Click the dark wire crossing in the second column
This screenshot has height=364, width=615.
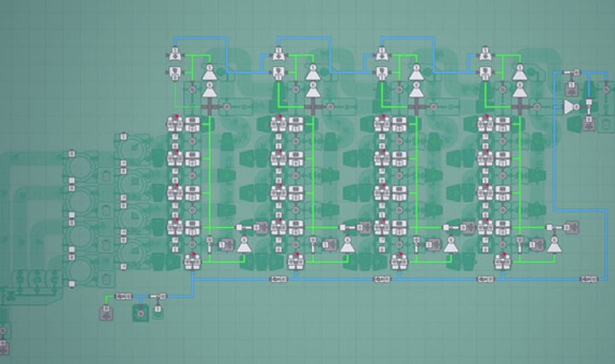313,107
